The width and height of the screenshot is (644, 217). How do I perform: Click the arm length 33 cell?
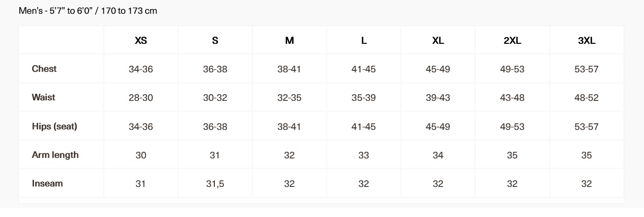[x=363, y=155]
